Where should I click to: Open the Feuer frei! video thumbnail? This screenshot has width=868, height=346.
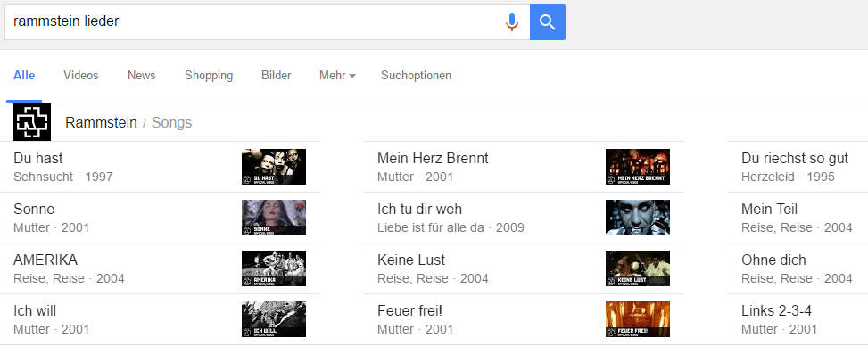point(638,319)
